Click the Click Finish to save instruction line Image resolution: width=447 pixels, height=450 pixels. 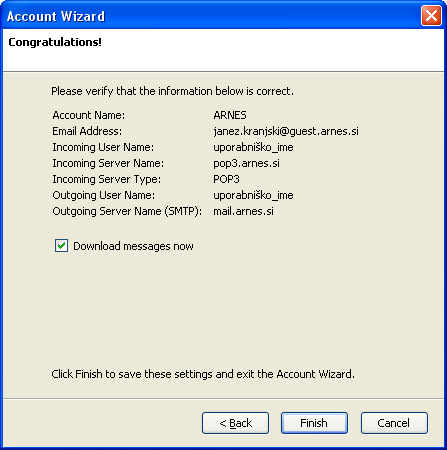coord(203,374)
